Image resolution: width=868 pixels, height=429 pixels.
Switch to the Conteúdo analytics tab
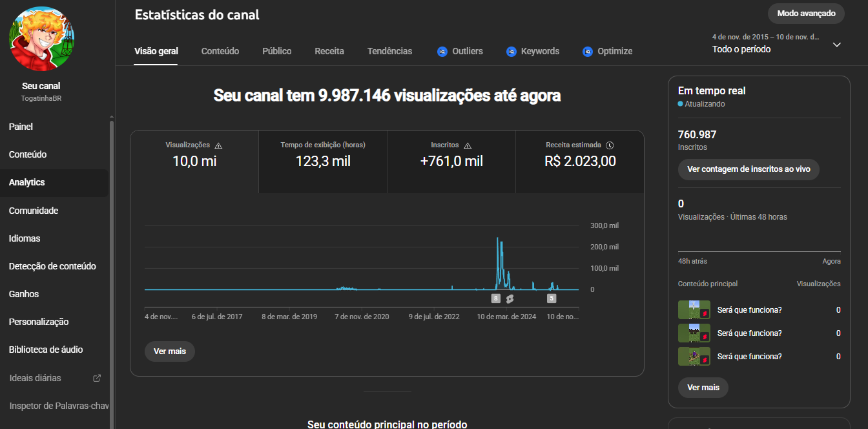(220, 51)
